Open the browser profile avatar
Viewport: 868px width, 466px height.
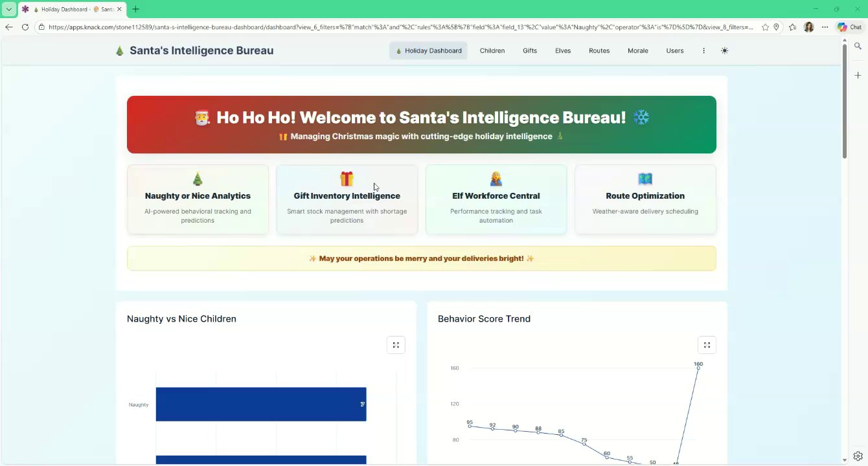pyautogui.click(x=808, y=27)
